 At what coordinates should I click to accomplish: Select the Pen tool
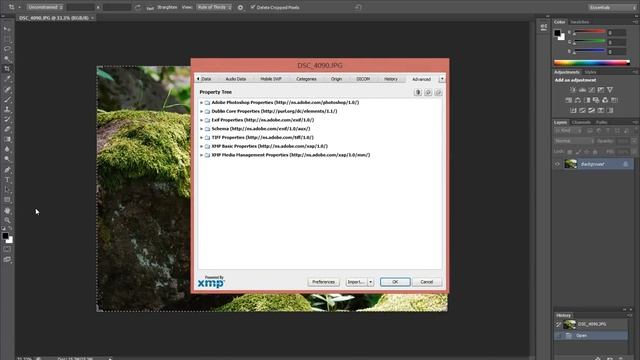(7, 170)
